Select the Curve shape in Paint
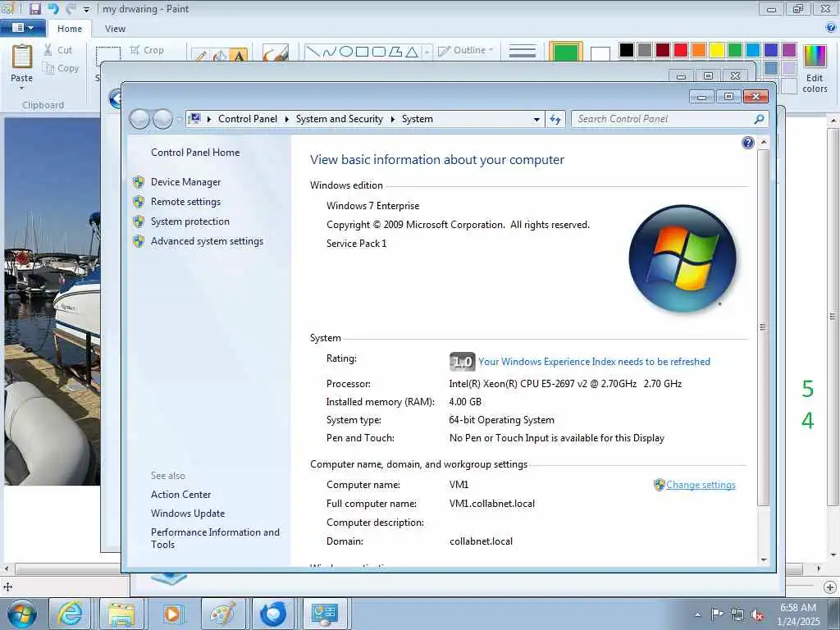Image resolution: width=840 pixels, height=630 pixels. coord(330,52)
